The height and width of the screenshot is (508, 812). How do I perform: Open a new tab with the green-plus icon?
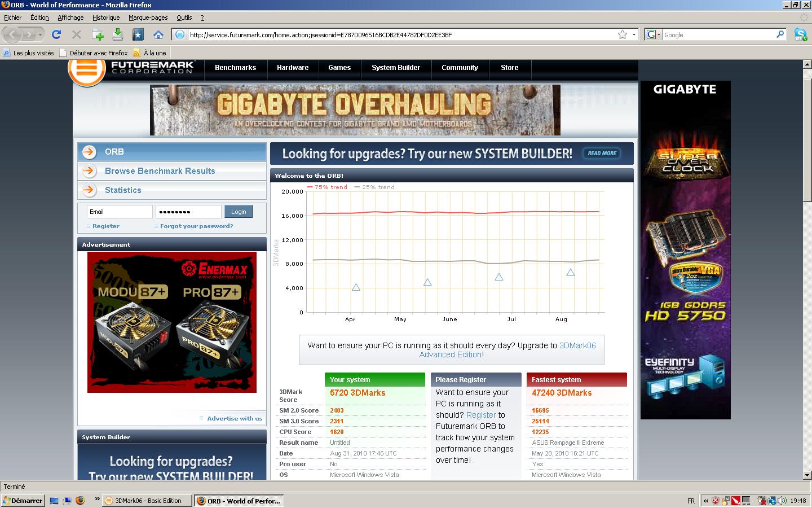point(98,35)
